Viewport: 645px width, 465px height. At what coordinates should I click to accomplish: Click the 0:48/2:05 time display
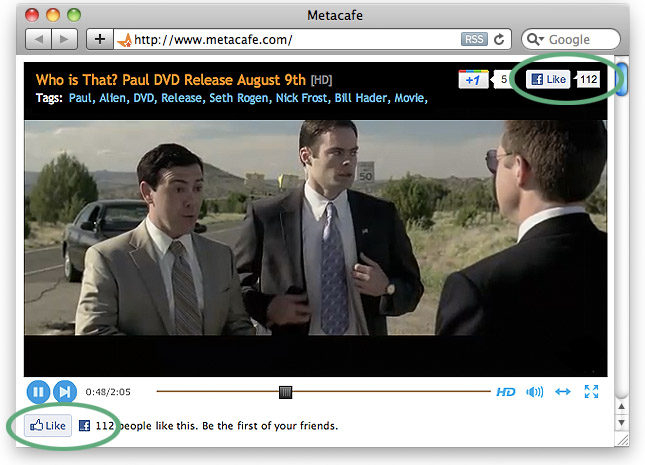(x=108, y=392)
